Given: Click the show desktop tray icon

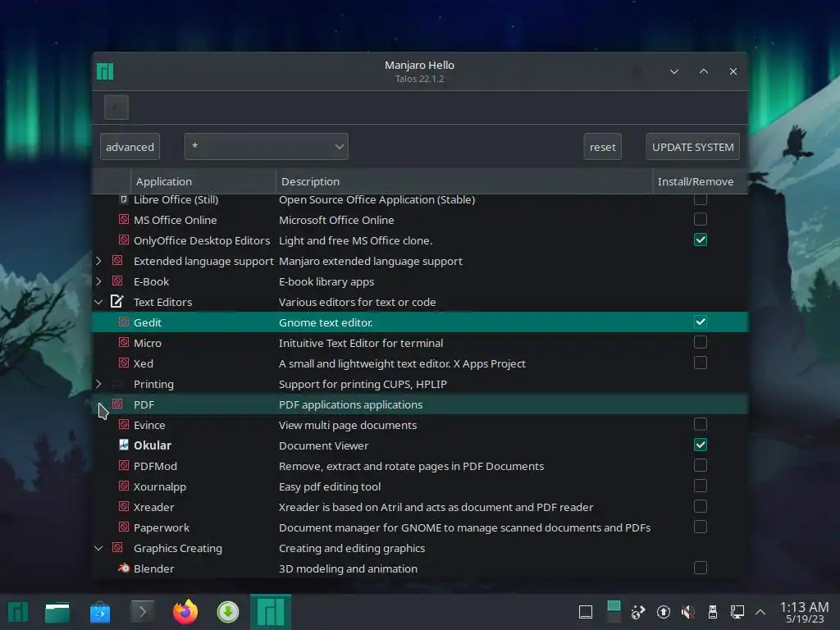Looking at the screenshot, I should (x=586, y=612).
